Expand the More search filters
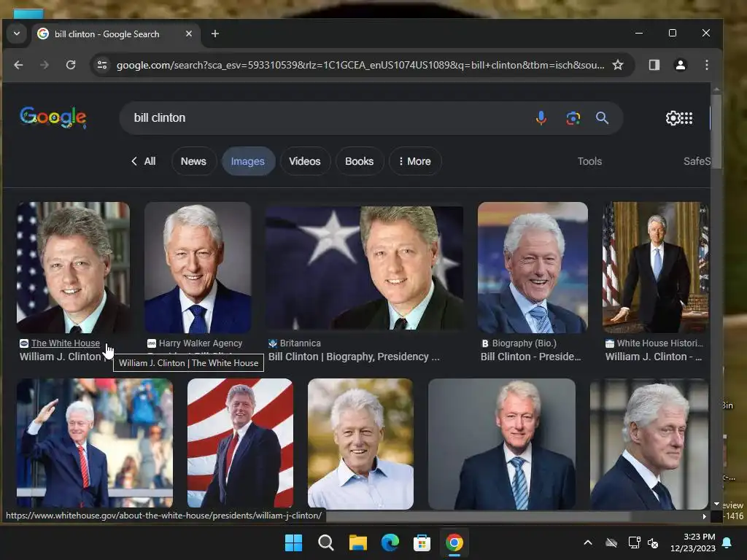 click(x=415, y=161)
